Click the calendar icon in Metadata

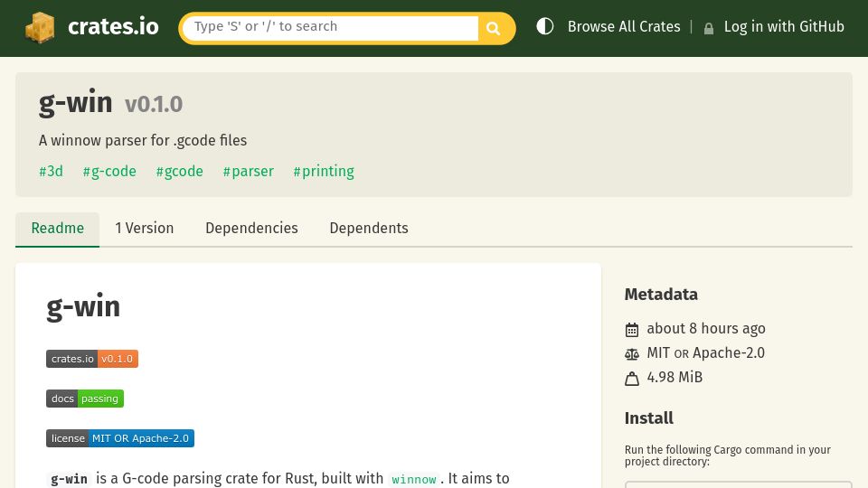632,330
